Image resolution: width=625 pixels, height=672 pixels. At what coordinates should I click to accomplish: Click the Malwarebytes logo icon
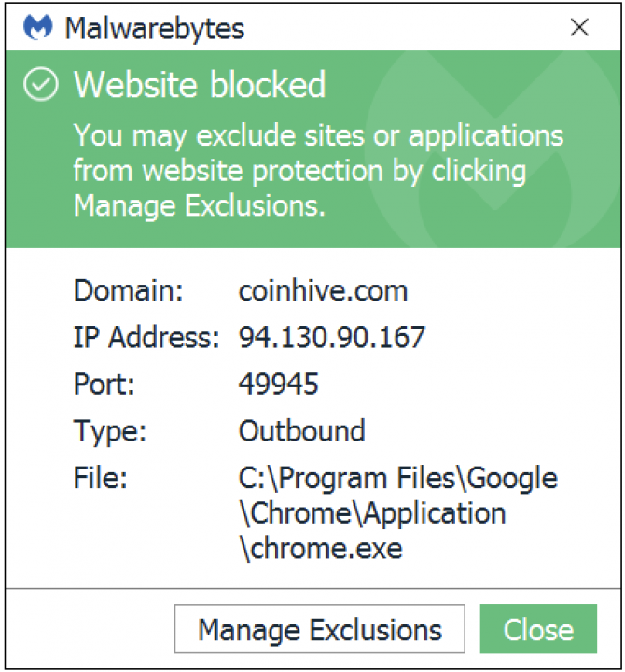(37, 26)
